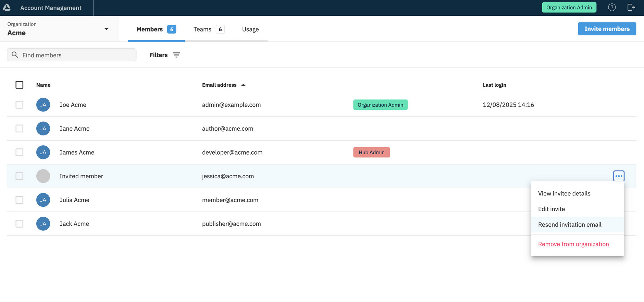Click the Members count badge 6
Screen dimensions: 644x302
(172, 29)
